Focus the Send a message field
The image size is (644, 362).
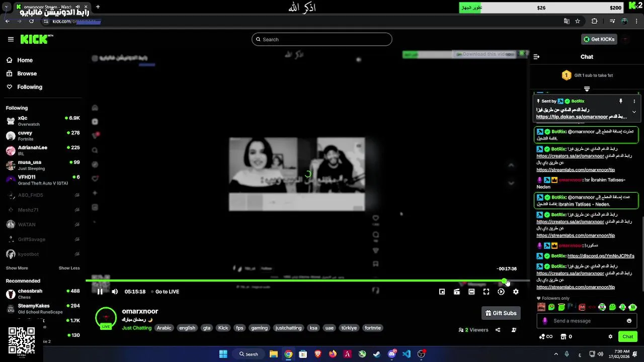pos(587,321)
